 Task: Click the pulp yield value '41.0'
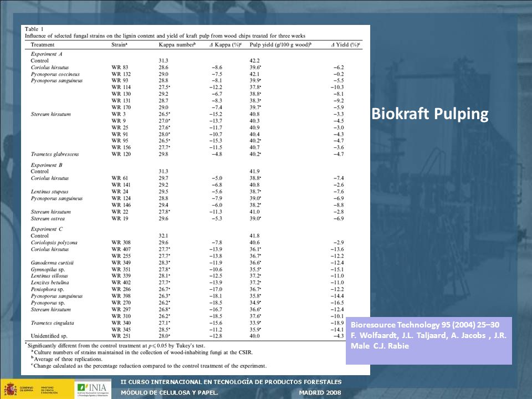[x=254, y=212]
